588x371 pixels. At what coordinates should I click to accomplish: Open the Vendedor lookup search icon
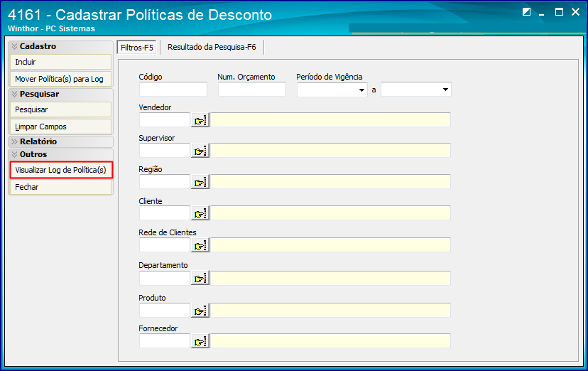coord(200,120)
